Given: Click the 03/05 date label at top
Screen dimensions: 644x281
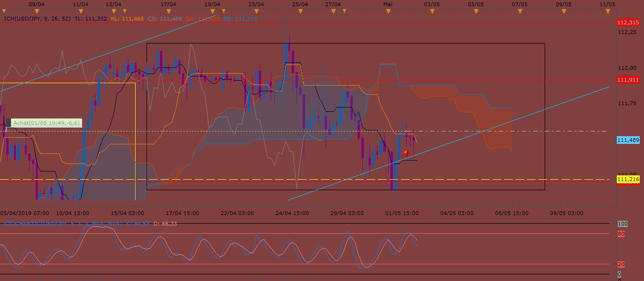Looking at the screenshot, I should [x=432, y=4].
